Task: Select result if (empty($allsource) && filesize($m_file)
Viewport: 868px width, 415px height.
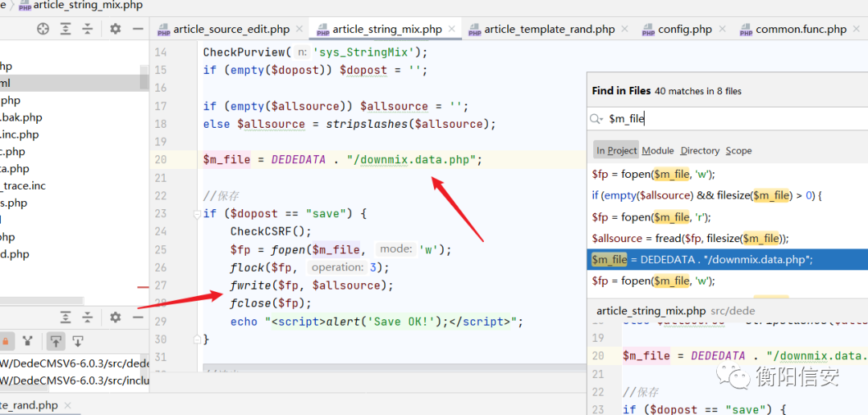Action: 727,195
